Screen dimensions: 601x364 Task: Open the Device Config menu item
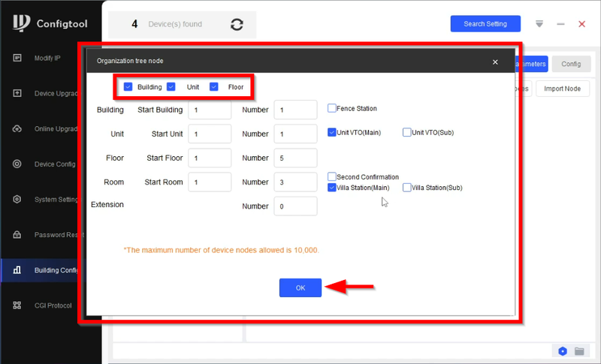[55, 164]
